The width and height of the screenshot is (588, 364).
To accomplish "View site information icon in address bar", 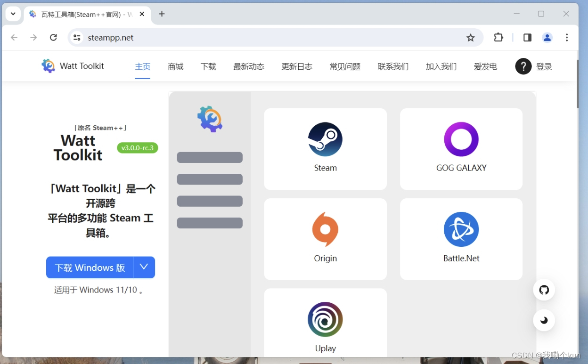I will click(x=77, y=38).
